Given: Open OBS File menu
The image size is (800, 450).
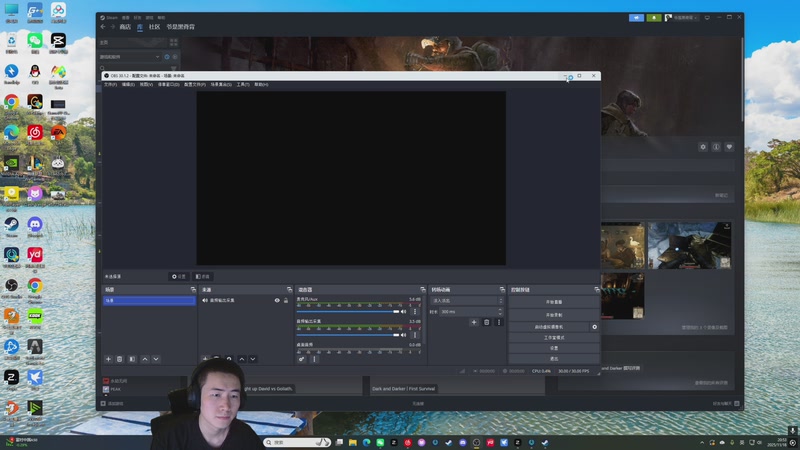Looking at the screenshot, I should pos(111,85).
